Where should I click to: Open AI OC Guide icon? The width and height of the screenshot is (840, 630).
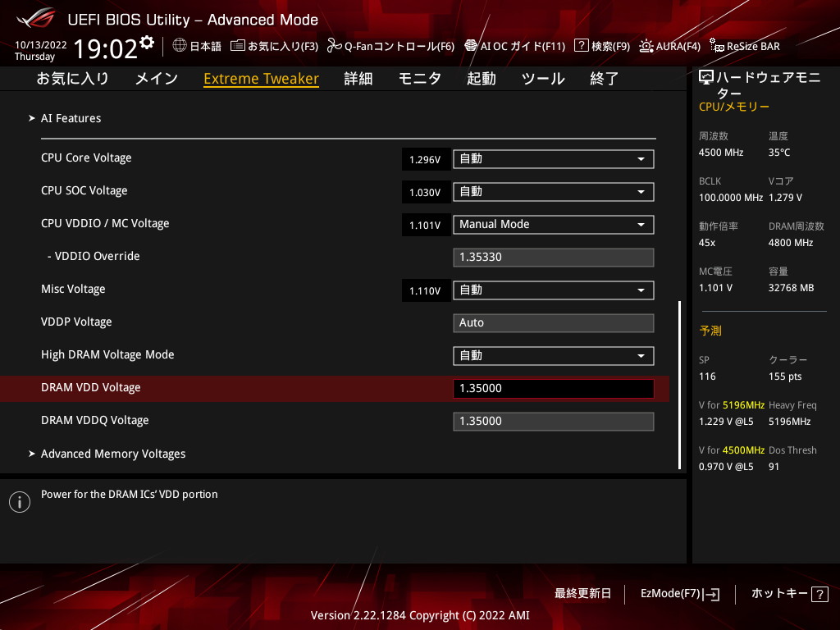(x=471, y=46)
